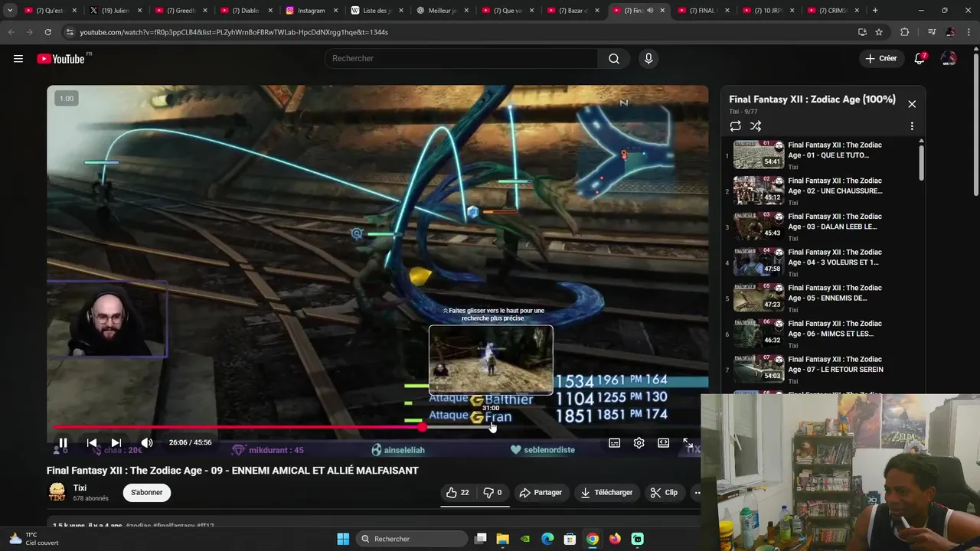Switch to the Julien X tab

(x=116, y=11)
